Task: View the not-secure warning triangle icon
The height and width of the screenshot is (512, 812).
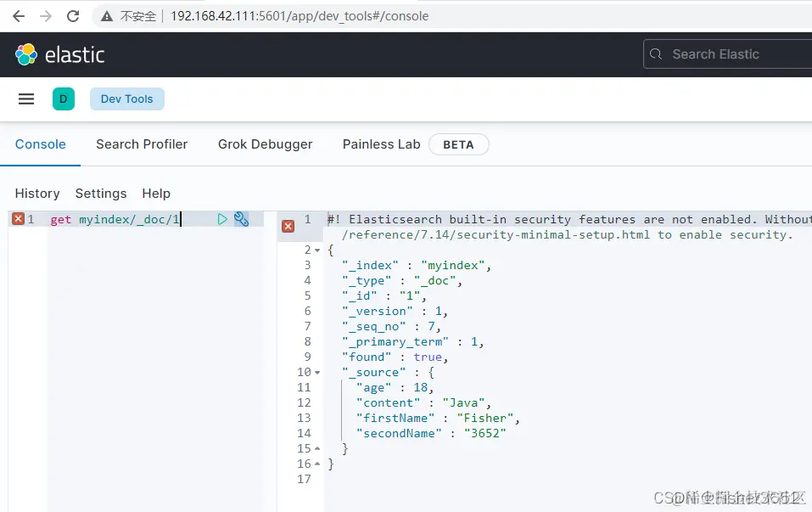Action: click(107, 16)
